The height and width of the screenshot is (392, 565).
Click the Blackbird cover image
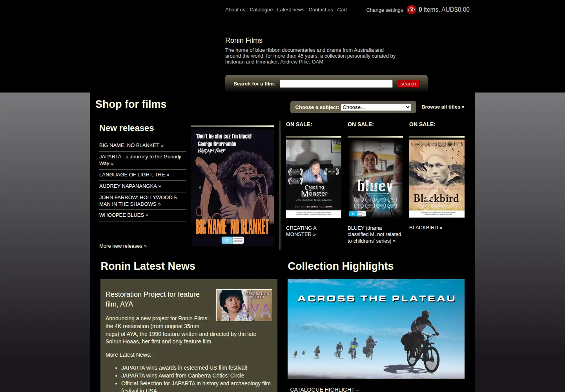(437, 178)
